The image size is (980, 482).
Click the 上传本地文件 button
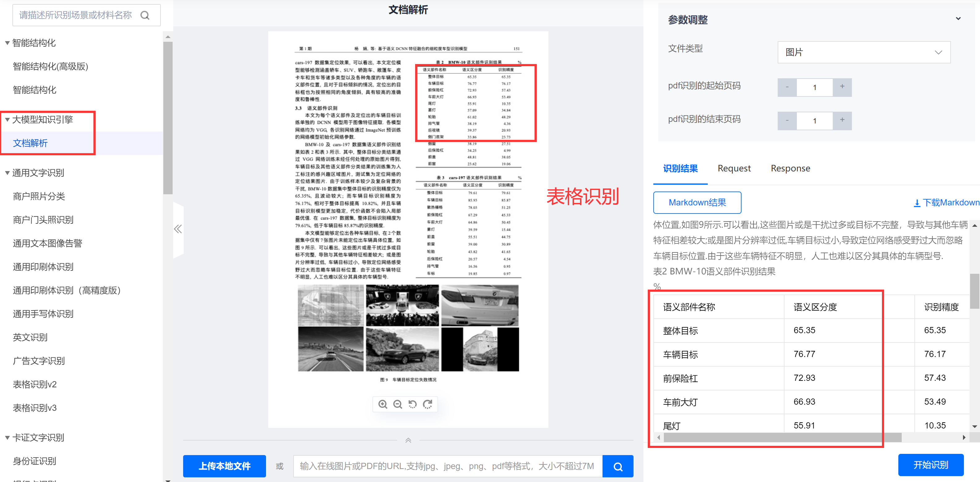coord(225,466)
